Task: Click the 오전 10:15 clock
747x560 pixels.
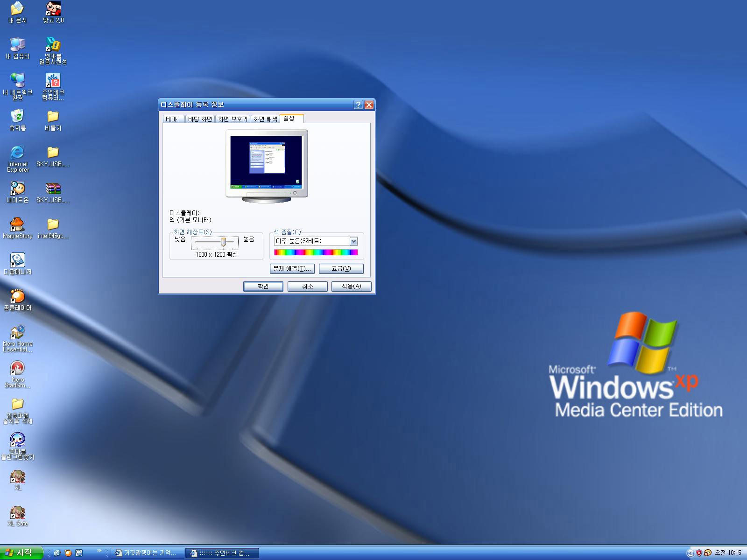Action: pyautogui.click(x=728, y=553)
